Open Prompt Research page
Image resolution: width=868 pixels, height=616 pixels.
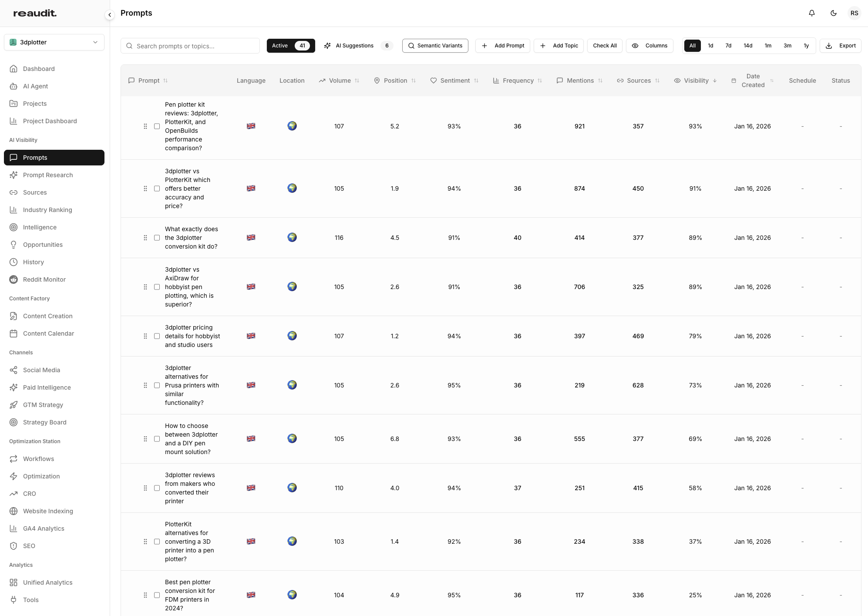pyautogui.click(x=54, y=175)
